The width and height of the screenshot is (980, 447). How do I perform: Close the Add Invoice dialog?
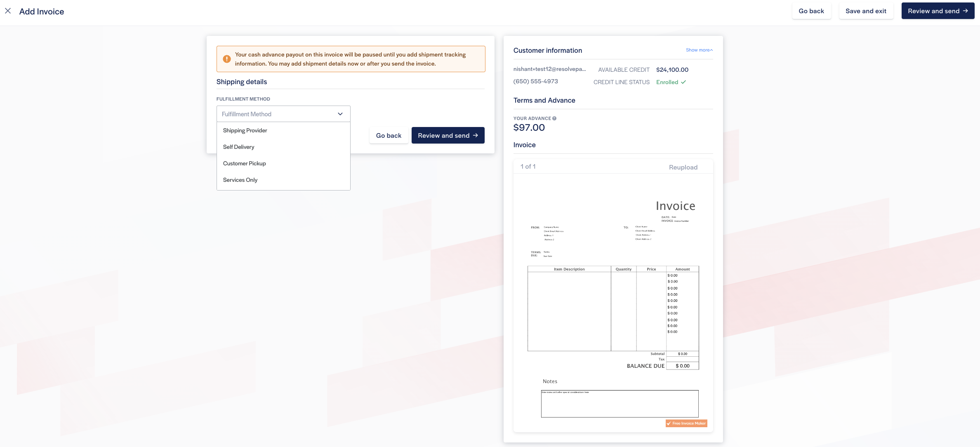(8, 11)
